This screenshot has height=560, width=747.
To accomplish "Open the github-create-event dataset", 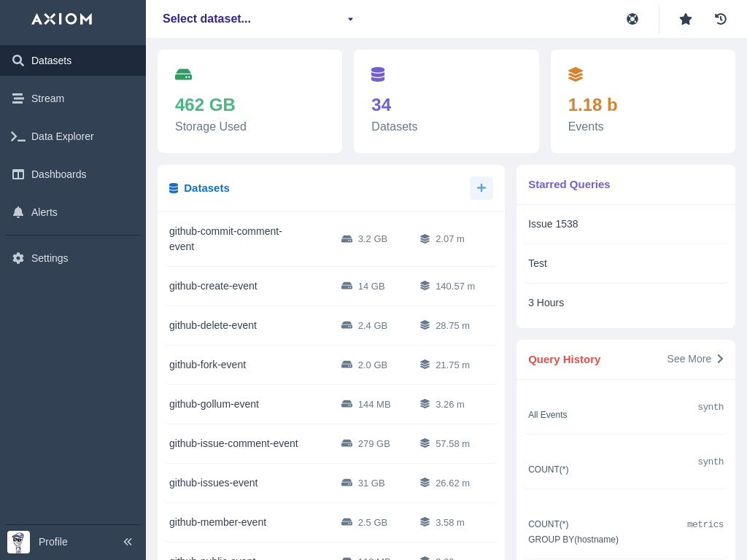I will pos(213,286).
